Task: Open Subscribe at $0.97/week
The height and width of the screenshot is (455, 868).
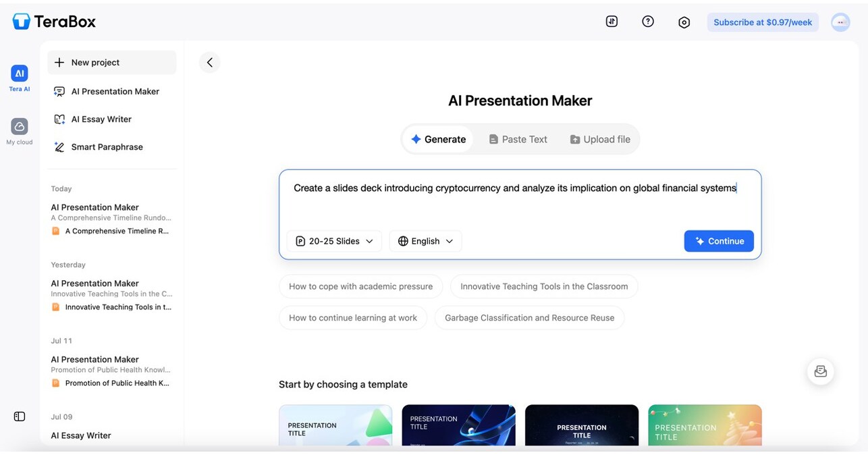Action: tap(762, 22)
